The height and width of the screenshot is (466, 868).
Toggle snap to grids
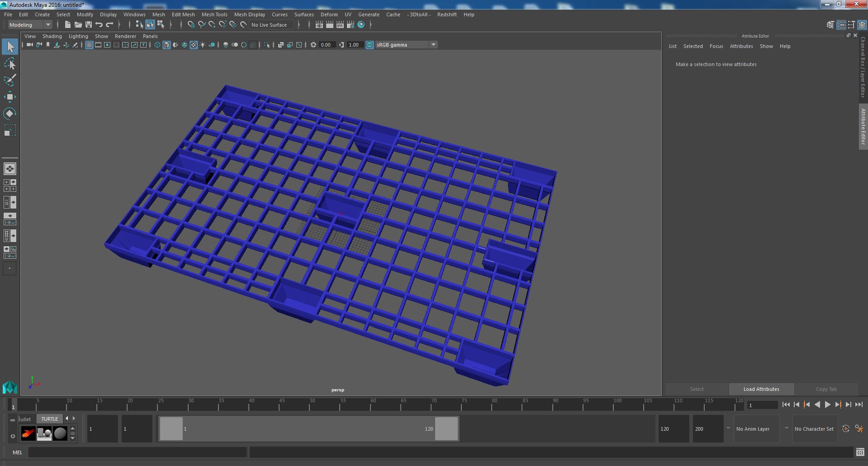pos(191,25)
